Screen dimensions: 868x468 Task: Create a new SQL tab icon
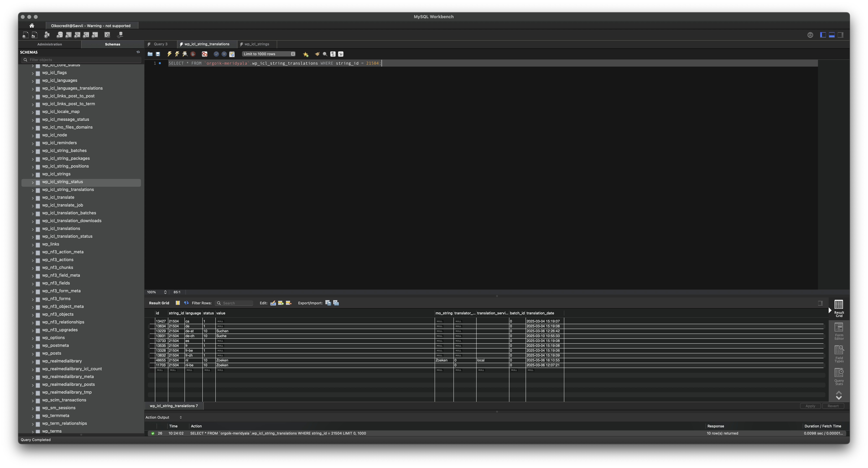(26, 35)
